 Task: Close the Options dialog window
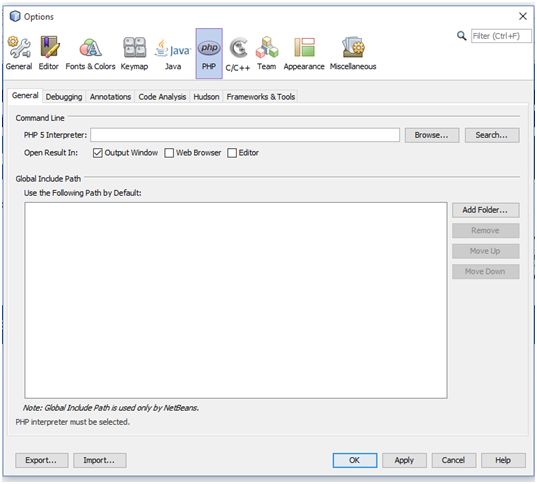point(523,16)
